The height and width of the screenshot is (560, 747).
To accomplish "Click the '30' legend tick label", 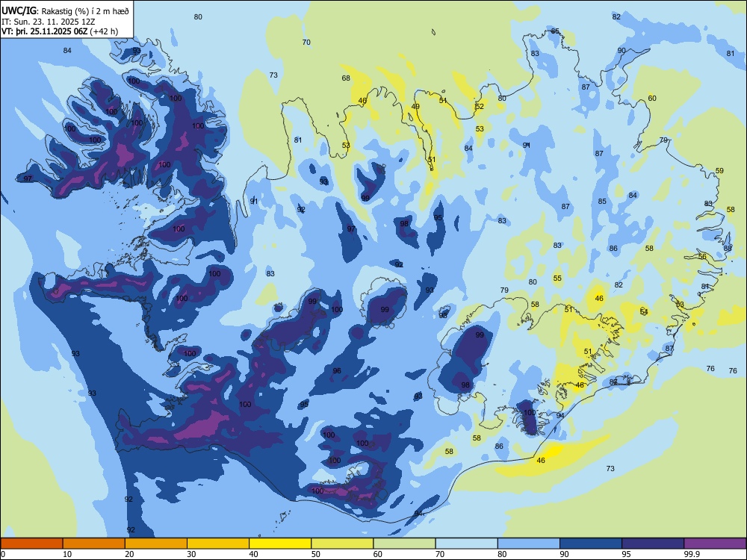I will (x=191, y=554).
